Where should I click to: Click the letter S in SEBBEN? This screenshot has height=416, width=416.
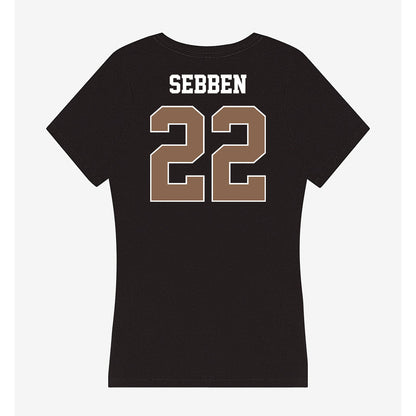pyautogui.click(x=175, y=84)
